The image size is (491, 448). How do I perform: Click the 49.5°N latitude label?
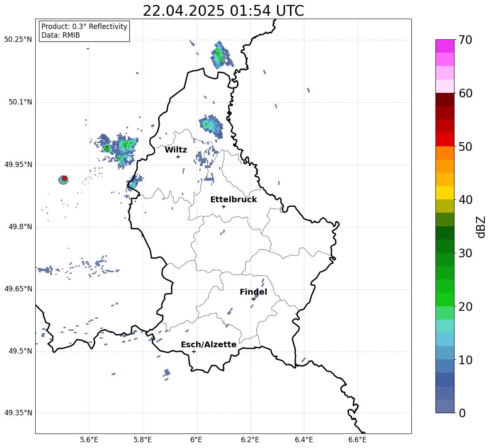click(20, 351)
